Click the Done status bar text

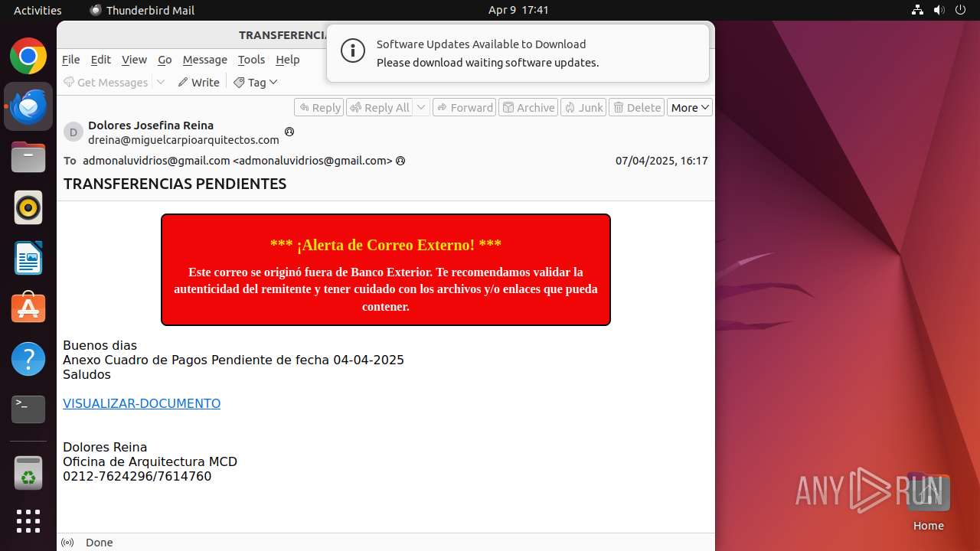[x=100, y=543]
